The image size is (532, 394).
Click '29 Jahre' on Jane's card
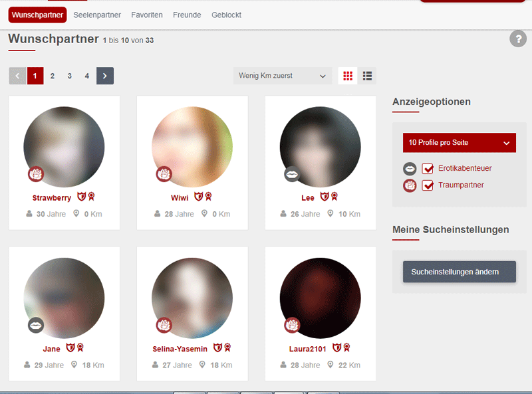click(x=49, y=365)
